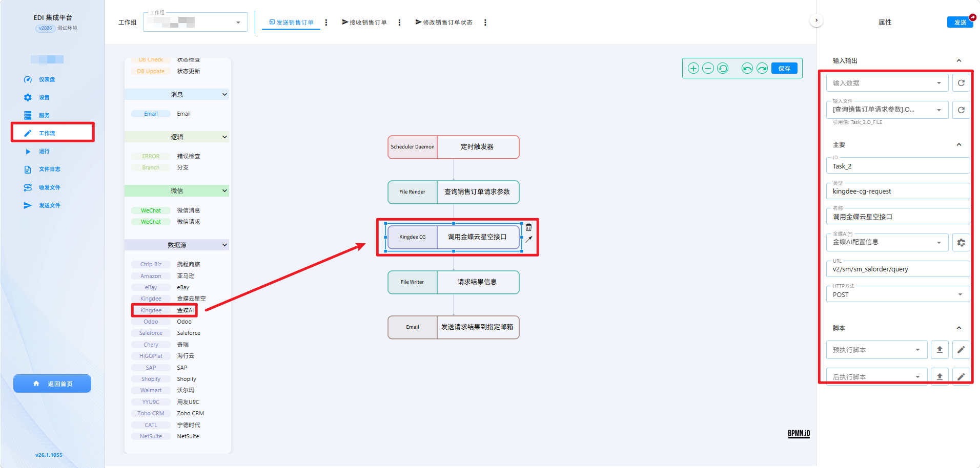Click the URL input field

pyautogui.click(x=898, y=269)
